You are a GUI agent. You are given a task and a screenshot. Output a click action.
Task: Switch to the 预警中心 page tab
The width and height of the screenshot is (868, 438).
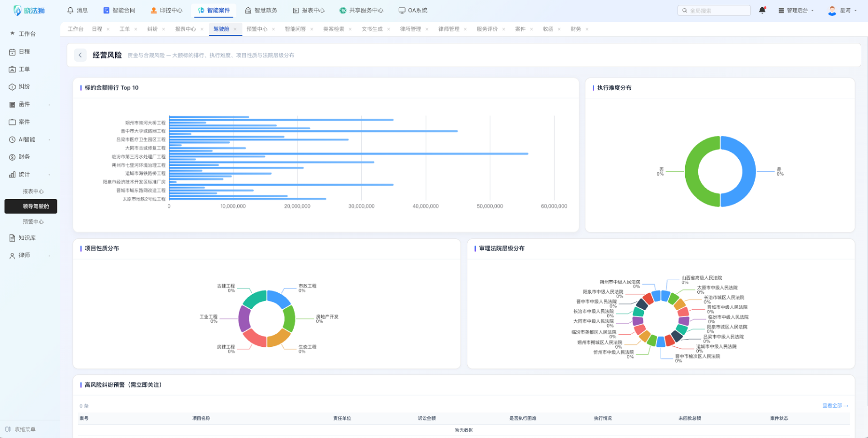(257, 29)
